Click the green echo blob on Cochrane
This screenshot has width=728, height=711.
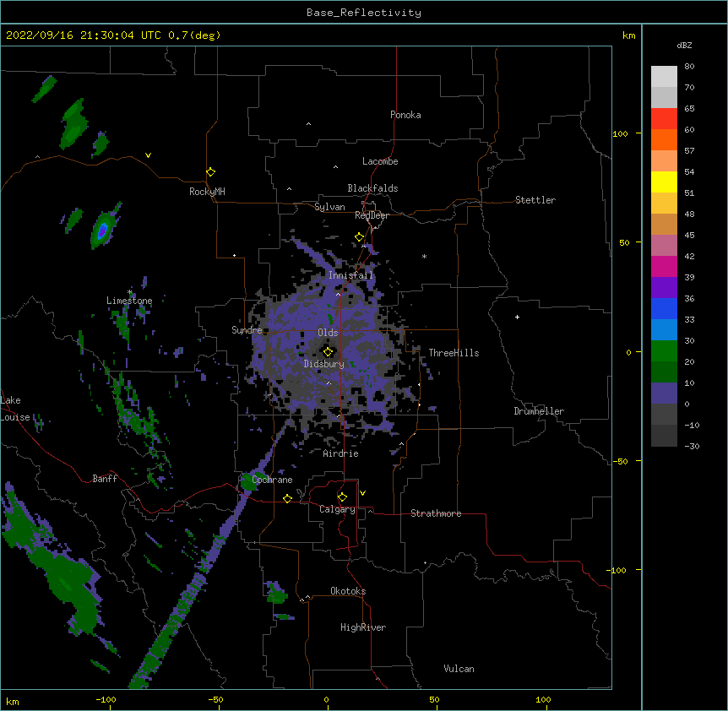(248, 481)
